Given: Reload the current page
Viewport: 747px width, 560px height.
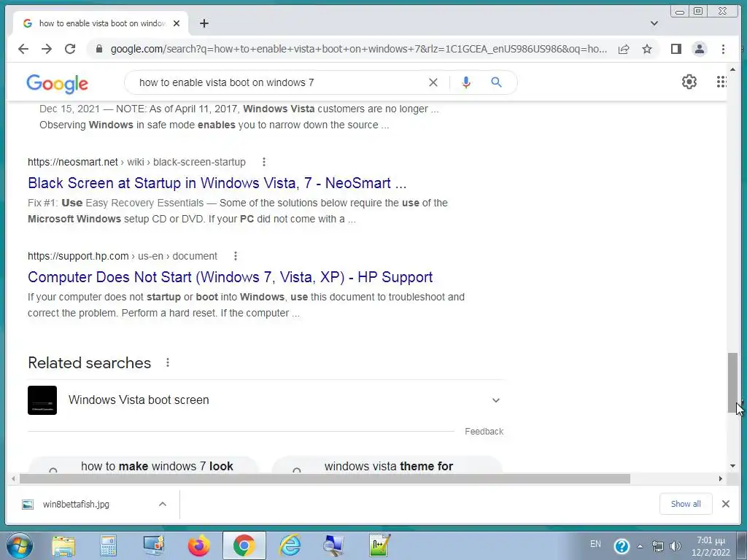Looking at the screenshot, I should tap(70, 49).
